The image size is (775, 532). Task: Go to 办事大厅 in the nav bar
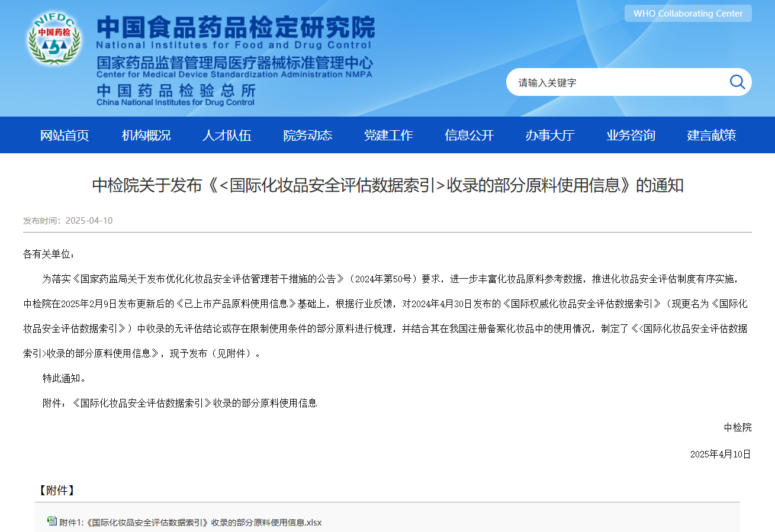550,135
